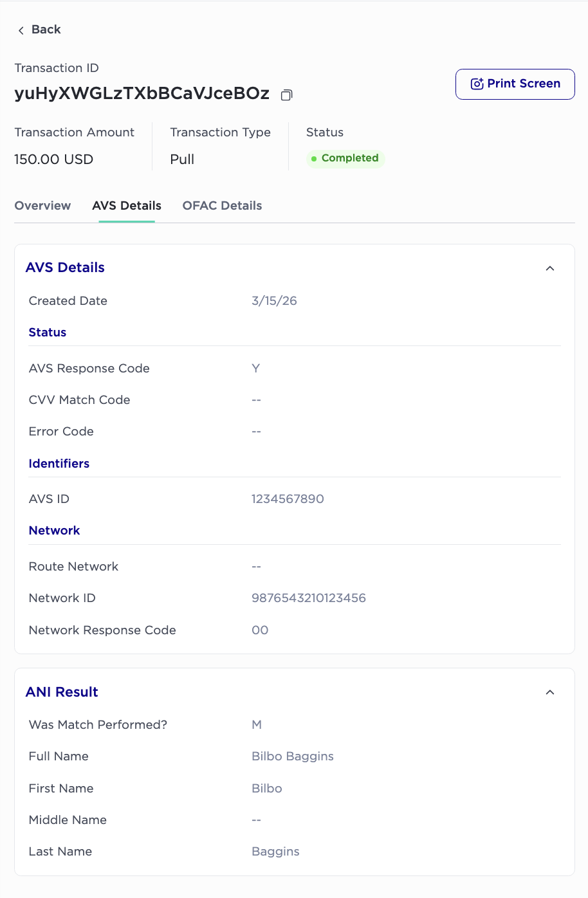Switch to the Overview tab

(42, 206)
